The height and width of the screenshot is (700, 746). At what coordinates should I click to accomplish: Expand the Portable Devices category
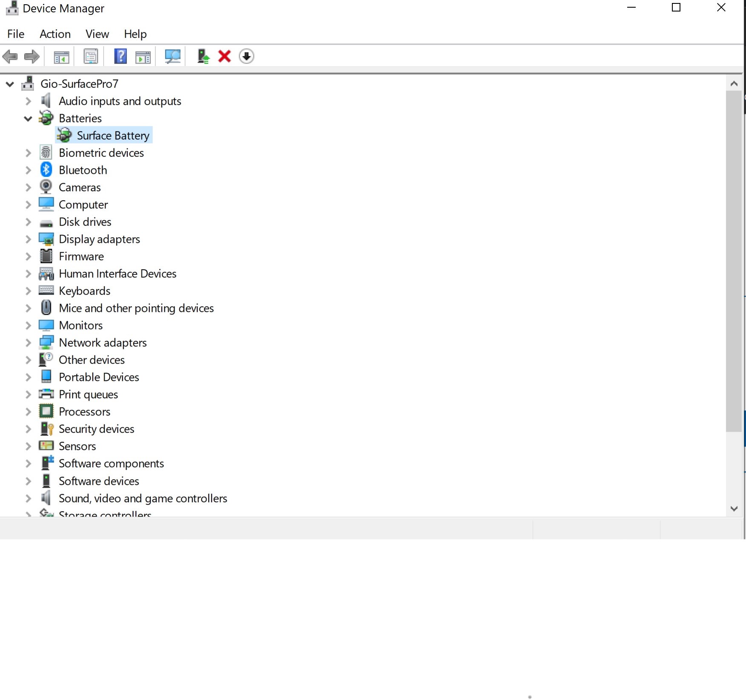pos(28,377)
